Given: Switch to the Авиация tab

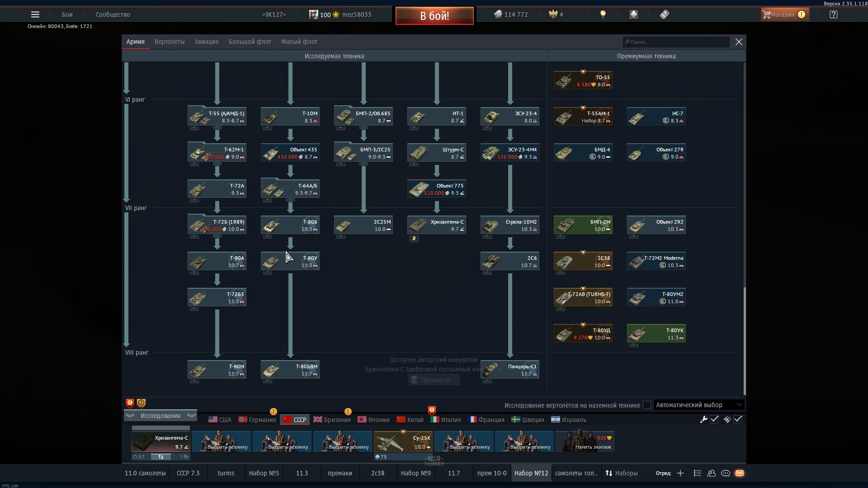Looking at the screenshot, I should [207, 42].
